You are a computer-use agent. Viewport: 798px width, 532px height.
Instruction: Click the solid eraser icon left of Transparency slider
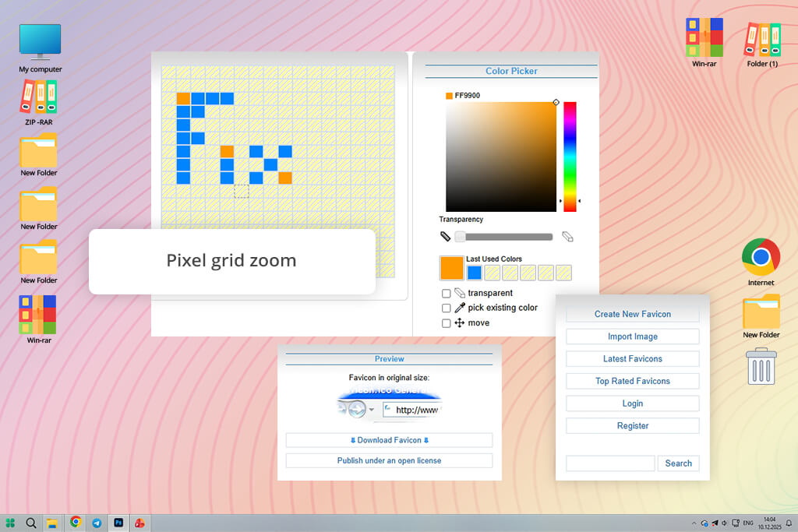tap(445, 237)
